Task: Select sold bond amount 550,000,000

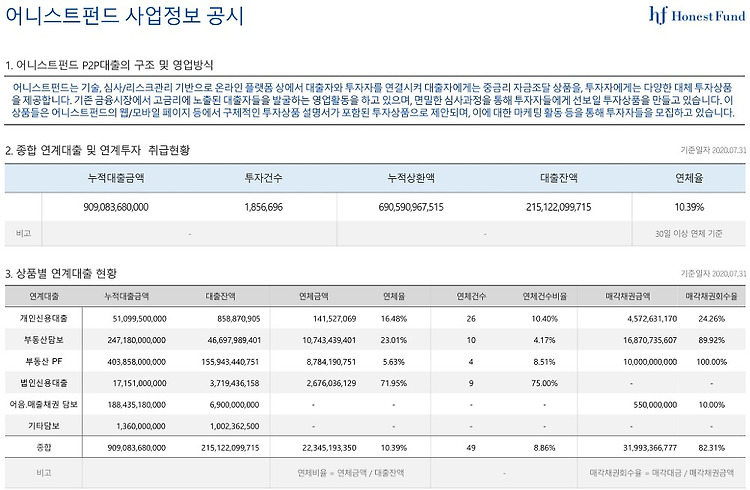Action: pyautogui.click(x=655, y=405)
